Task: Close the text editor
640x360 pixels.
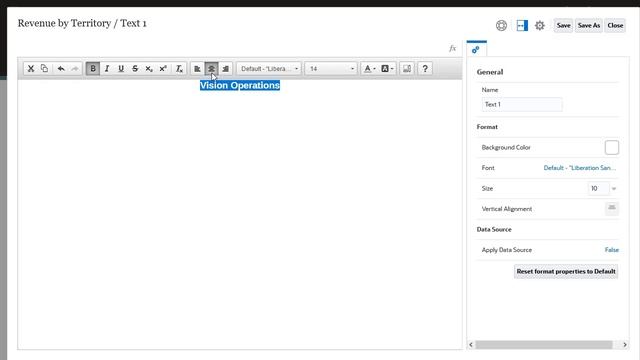Action: pos(615,25)
